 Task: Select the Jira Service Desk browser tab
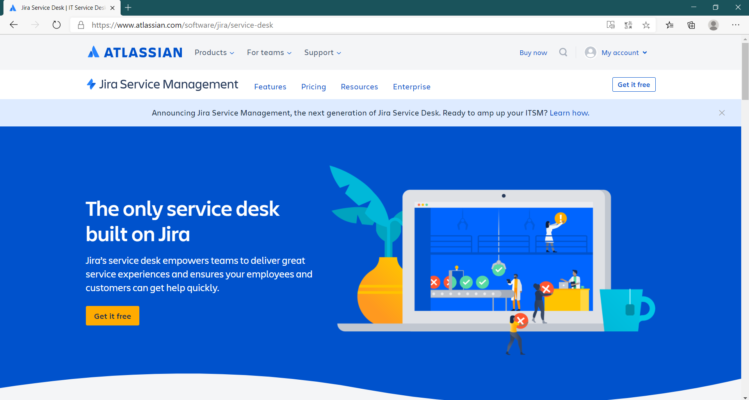[x=62, y=8]
